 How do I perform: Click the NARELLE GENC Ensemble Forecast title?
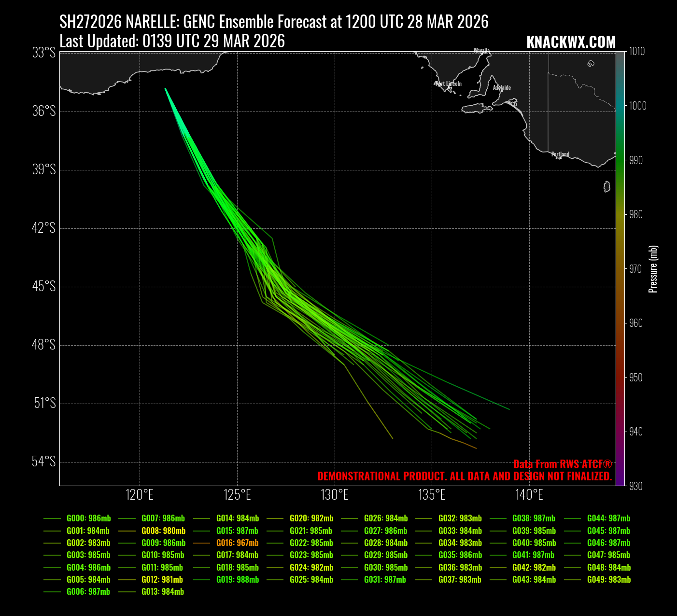pyautogui.click(x=274, y=22)
